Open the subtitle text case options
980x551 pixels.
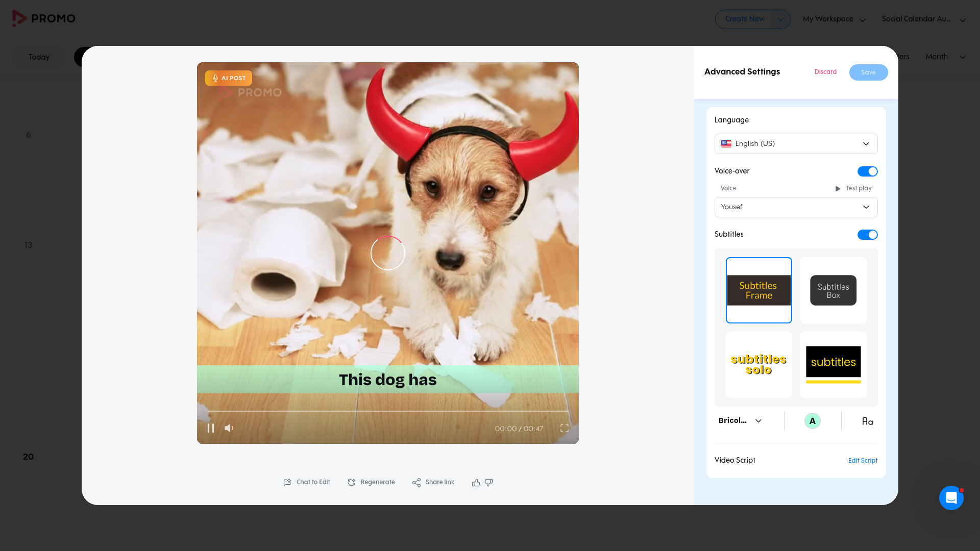click(x=867, y=421)
